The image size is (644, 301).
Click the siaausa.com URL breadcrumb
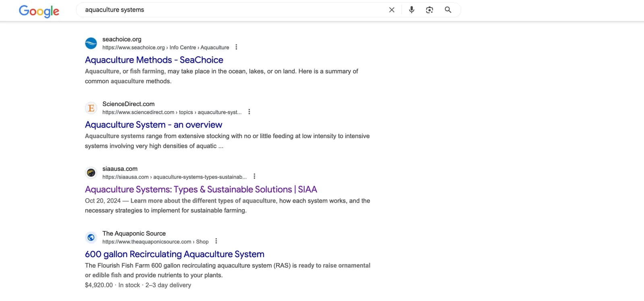pos(175,177)
